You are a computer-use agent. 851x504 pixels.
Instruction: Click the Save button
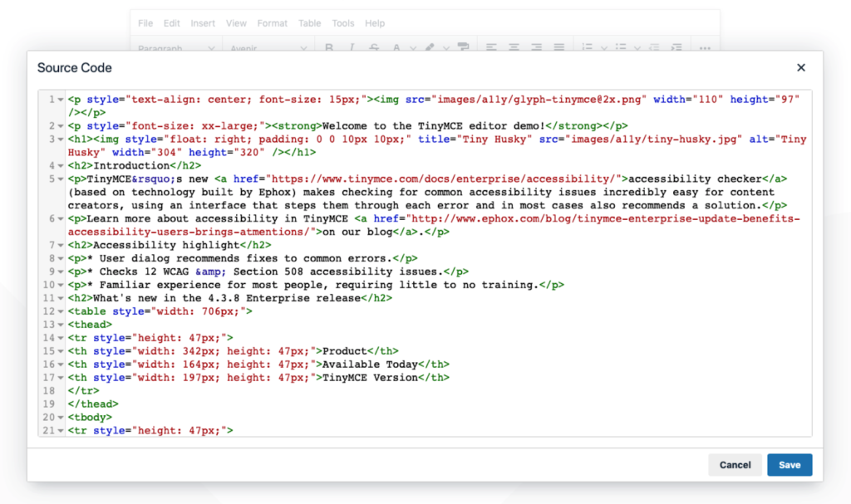click(790, 465)
